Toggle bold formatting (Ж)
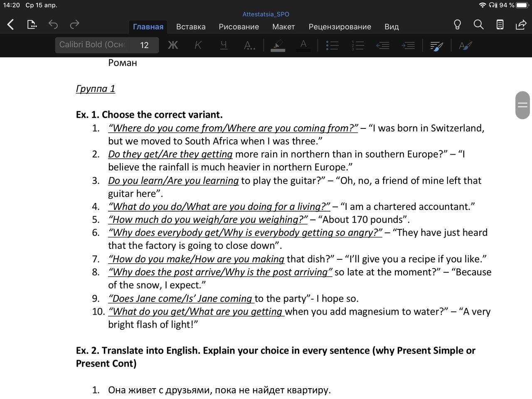 173,45
